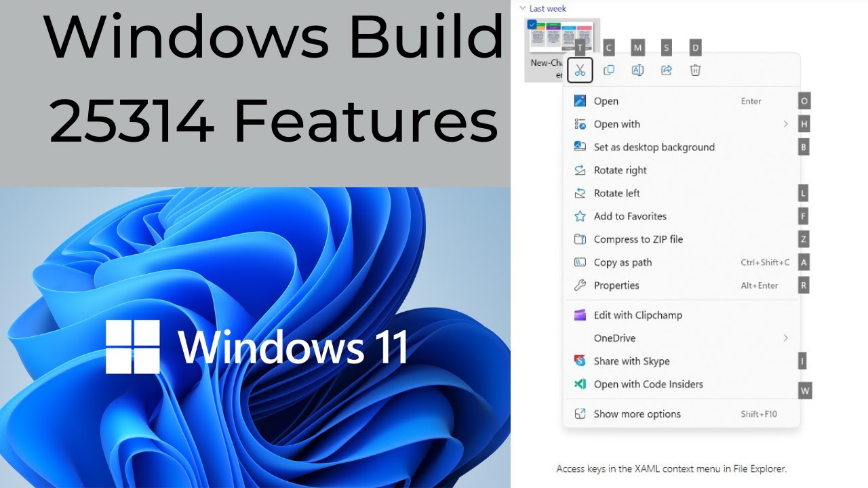Click the Copy icon in context menu
This screenshot has height=488, width=868.
coord(609,70)
